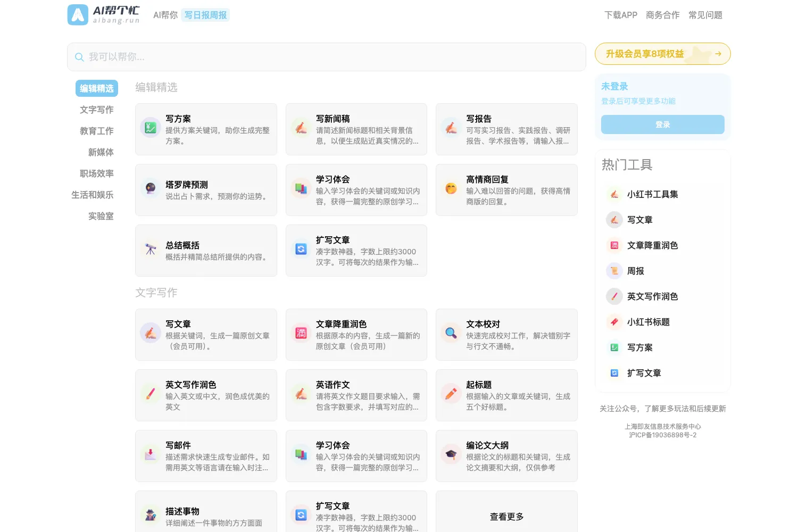
Task: Open the 编论文大纲 card title
Action: [487, 445]
